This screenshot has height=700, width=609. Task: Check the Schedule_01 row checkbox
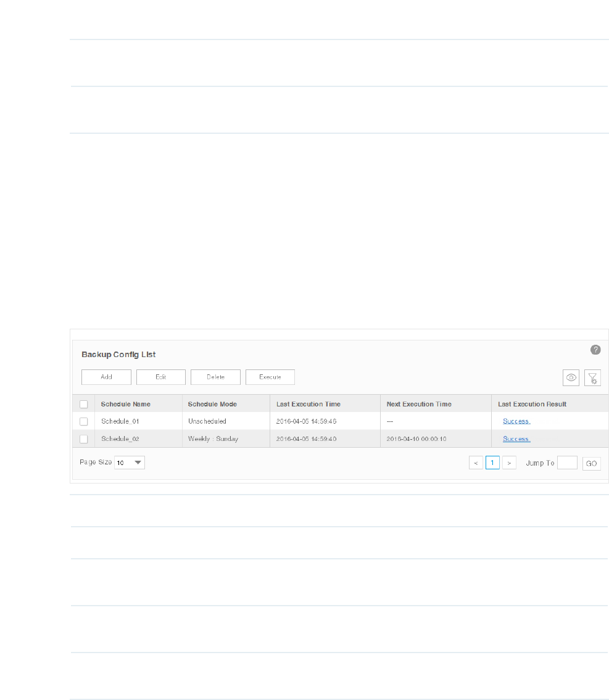83,421
